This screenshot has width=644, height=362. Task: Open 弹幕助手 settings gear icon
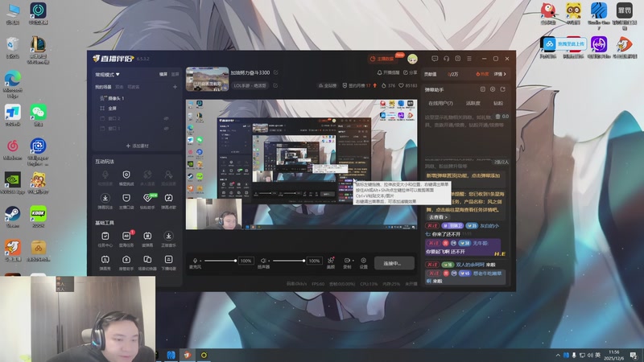493,89
